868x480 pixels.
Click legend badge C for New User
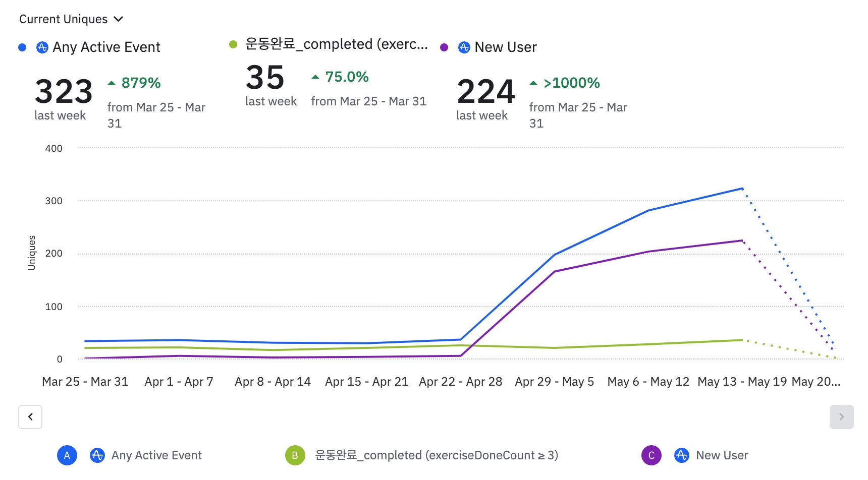click(652, 455)
